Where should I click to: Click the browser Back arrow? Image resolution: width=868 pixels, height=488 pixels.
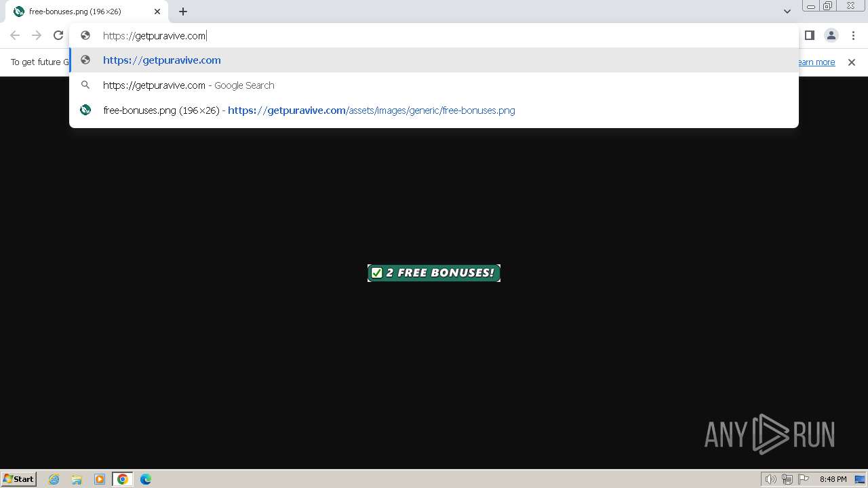coord(15,35)
